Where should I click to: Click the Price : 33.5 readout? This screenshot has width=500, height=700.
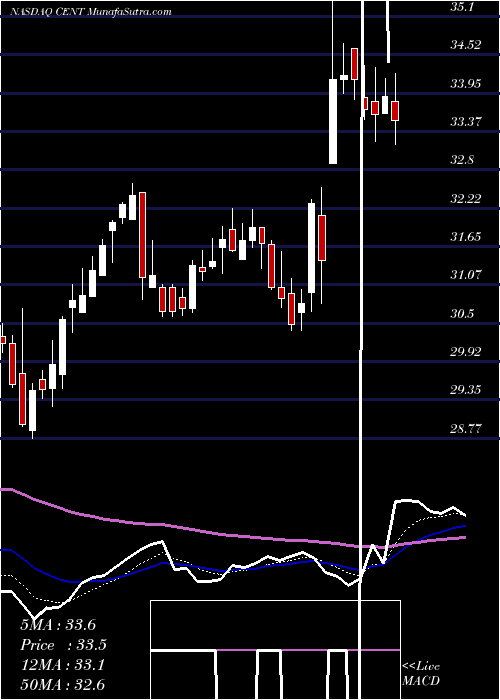pyautogui.click(x=64, y=645)
